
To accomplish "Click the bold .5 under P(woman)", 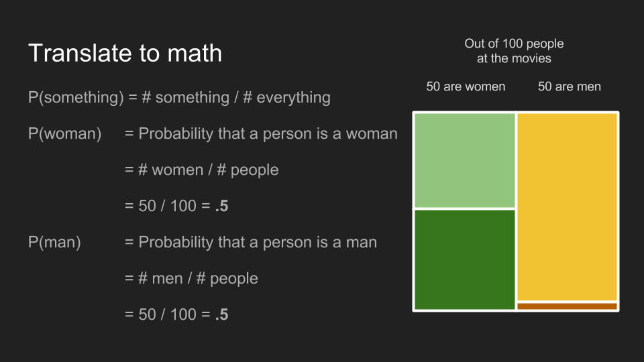I will [x=222, y=206].
